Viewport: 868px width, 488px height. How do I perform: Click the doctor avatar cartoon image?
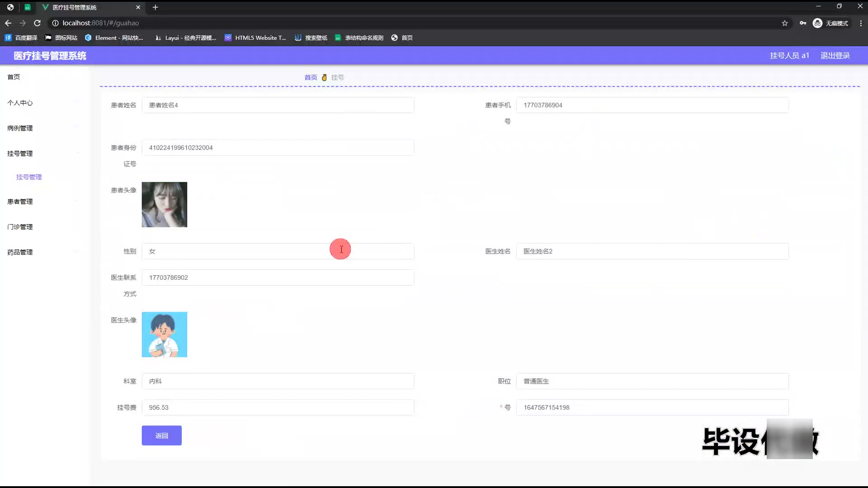point(165,334)
